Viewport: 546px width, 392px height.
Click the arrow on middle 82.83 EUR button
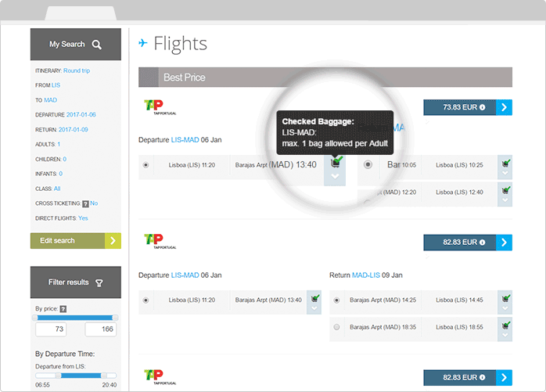click(505, 243)
